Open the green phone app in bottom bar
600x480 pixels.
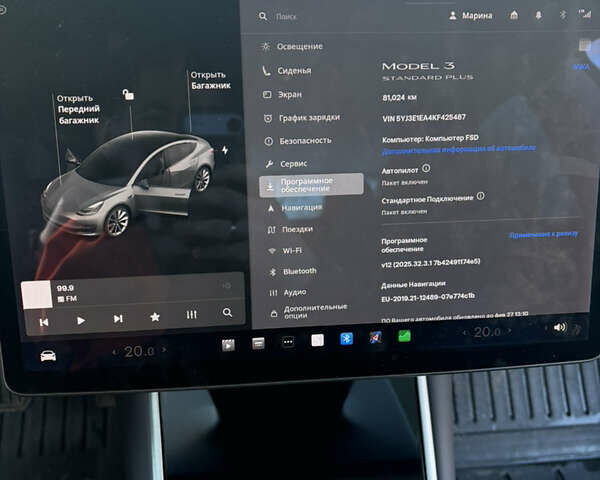405,336
